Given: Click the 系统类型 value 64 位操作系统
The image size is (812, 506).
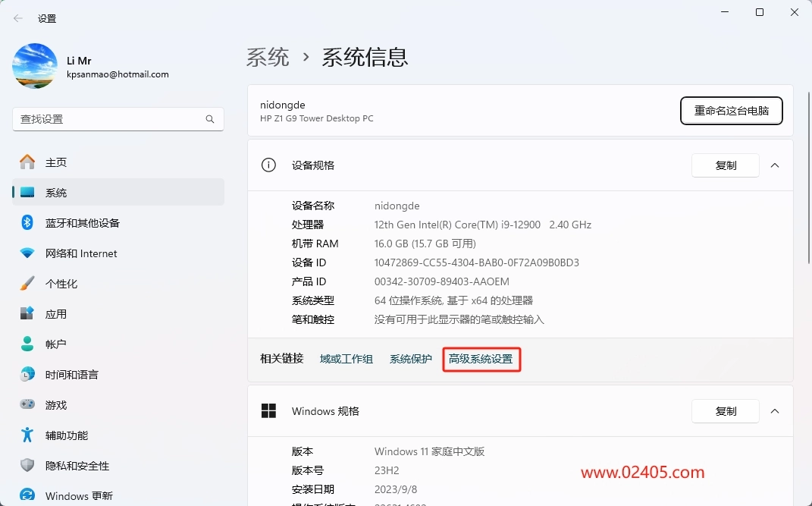Looking at the screenshot, I should click(x=453, y=301).
